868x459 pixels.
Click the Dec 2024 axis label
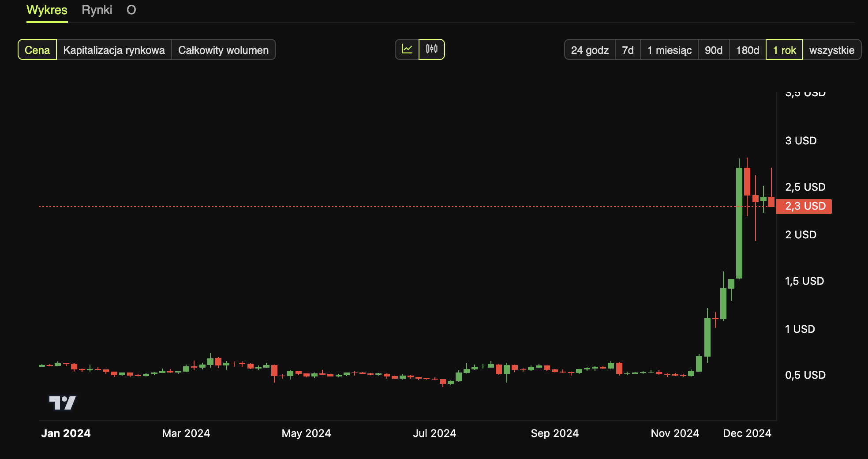click(747, 433)
